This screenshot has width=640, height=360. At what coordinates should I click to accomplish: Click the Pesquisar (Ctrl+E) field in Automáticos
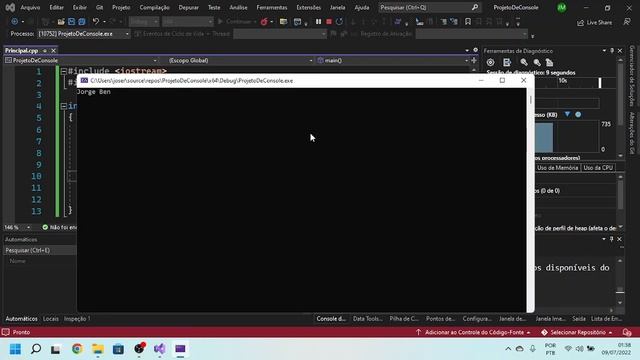[40, 250]
